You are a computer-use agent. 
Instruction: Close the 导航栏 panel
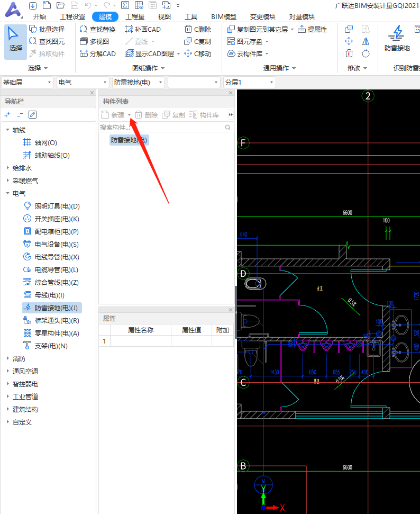pos(92,93)
